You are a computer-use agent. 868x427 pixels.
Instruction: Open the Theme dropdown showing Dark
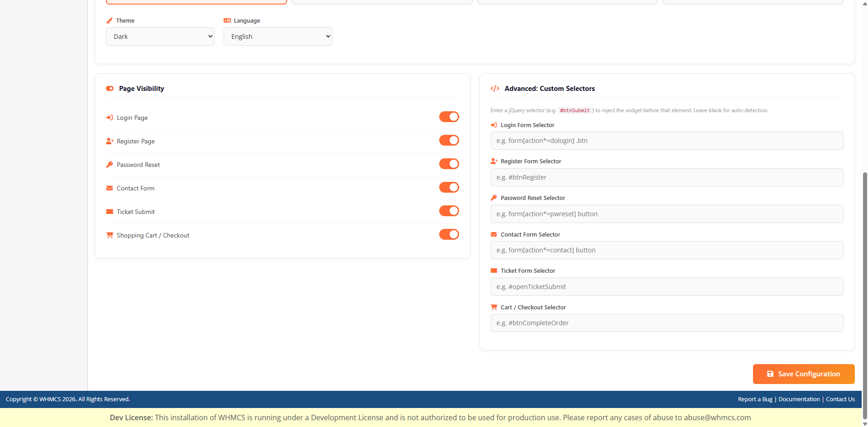pos(160,37)
